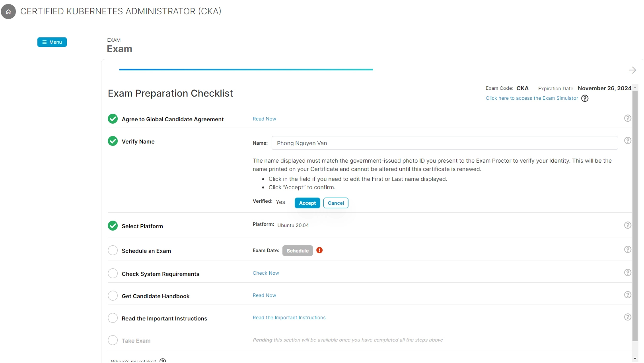The image size is (644, 363).
Task: Click help icon for Select Platform row
Action: tap(627, 225)
